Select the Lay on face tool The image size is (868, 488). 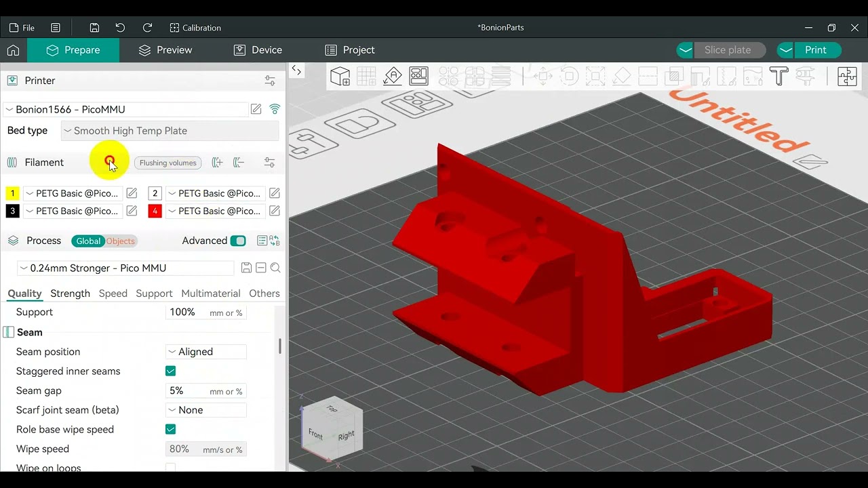click(622, 76)
